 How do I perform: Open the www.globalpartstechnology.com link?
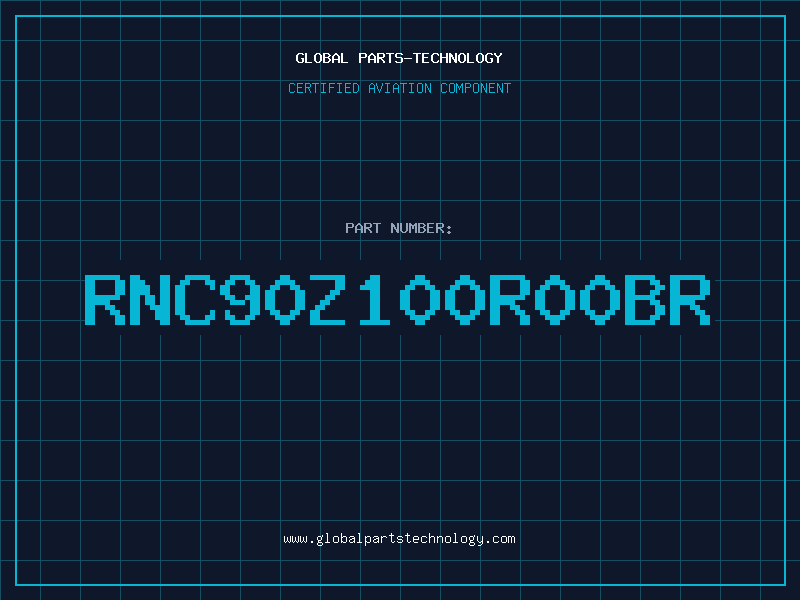(399, 539)
